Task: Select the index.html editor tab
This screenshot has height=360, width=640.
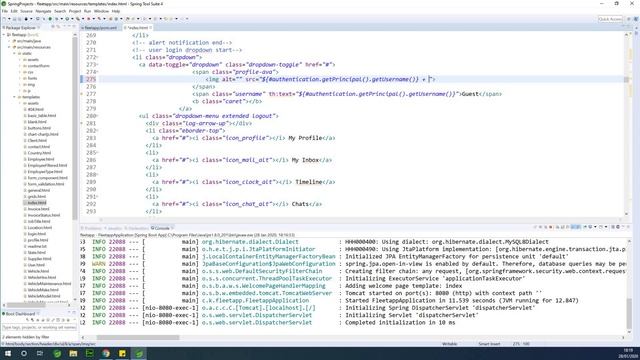Action: 138,28
